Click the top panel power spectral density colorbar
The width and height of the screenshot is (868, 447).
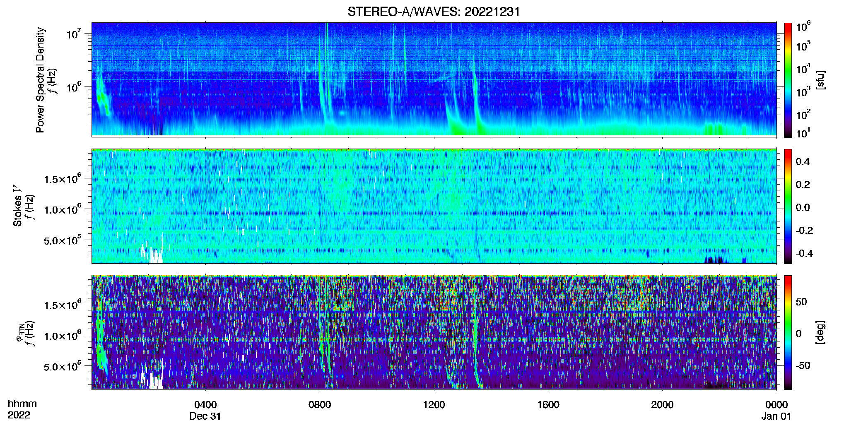click(788, 80)
